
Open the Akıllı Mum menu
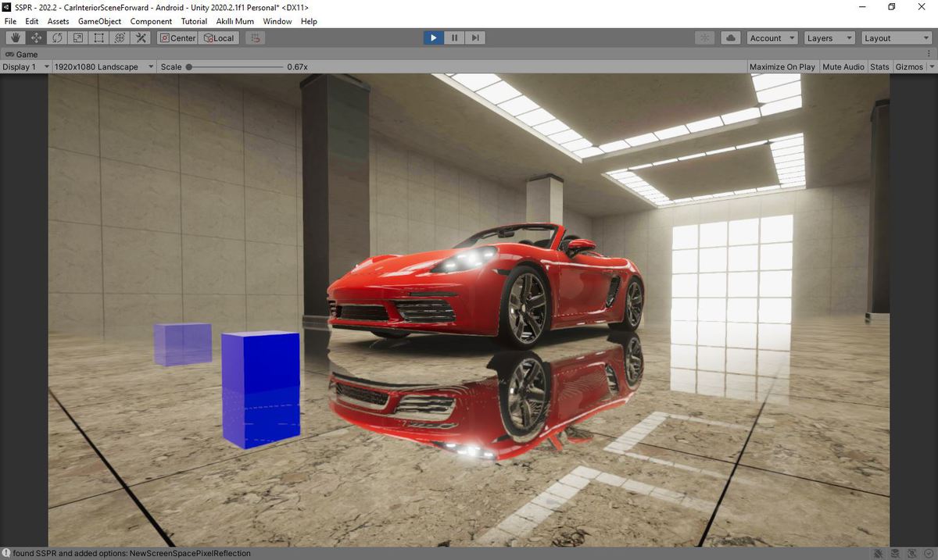(x=234, y=21)
